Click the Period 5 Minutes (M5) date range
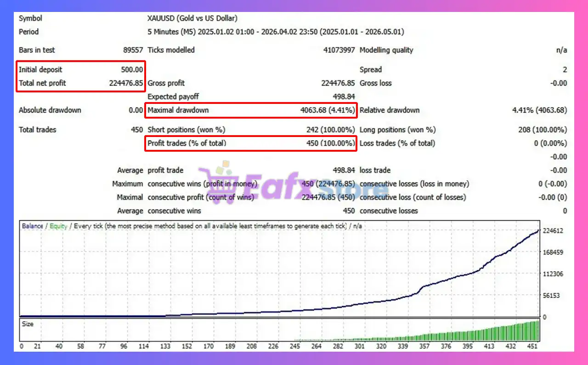 276,32
